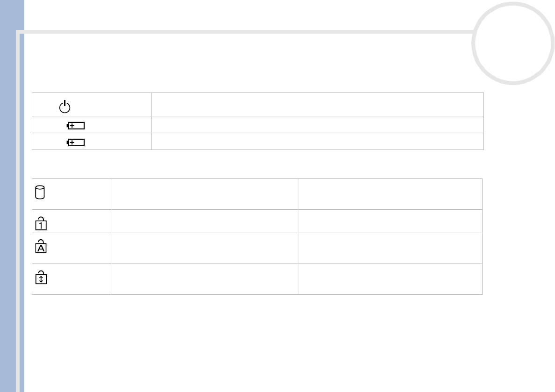Click the rightmost cell of the Scroll Lock row

(x=390, y=279)
